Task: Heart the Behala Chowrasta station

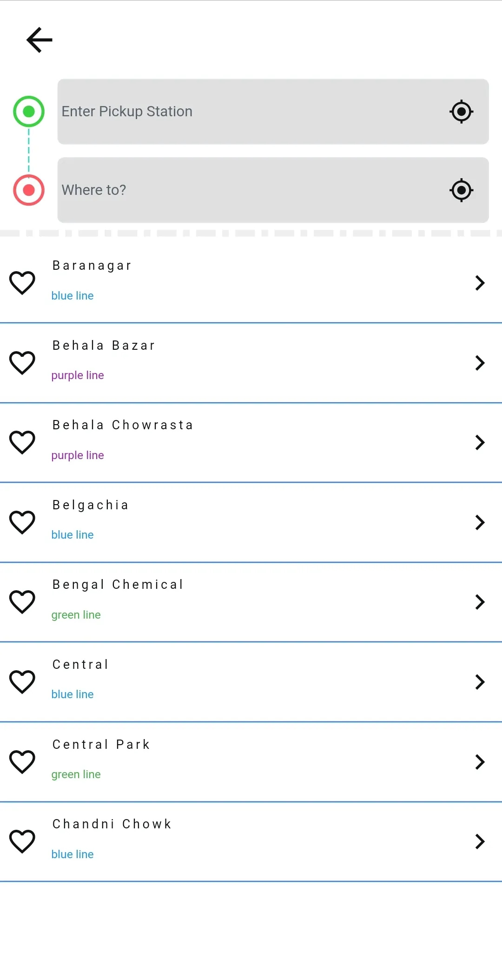Action: click(x=22, y=442)
